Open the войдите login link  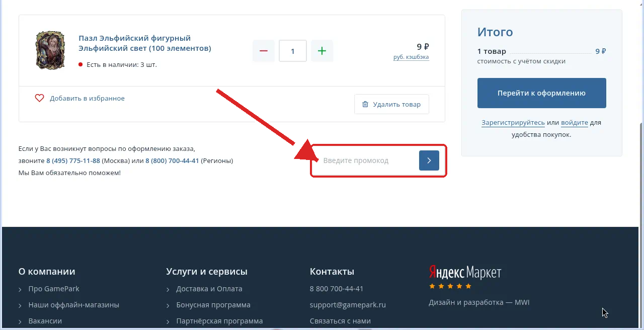(575, 122)
